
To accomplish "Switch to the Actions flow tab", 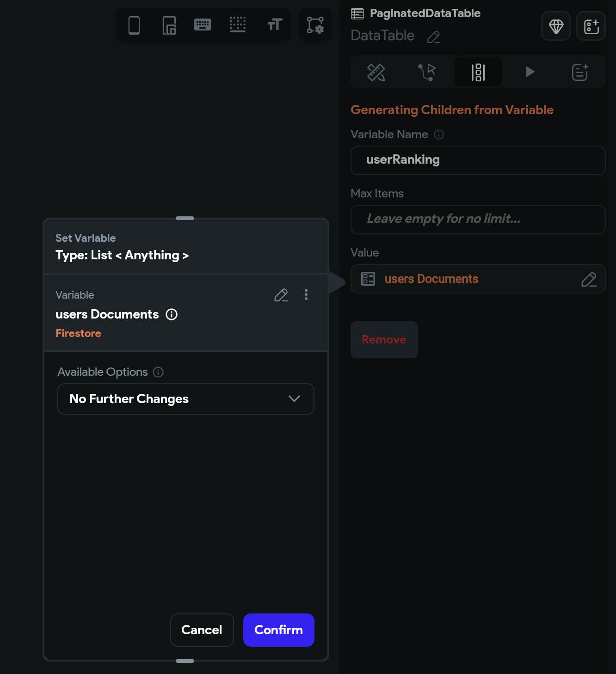I will (x=427, y=72).
